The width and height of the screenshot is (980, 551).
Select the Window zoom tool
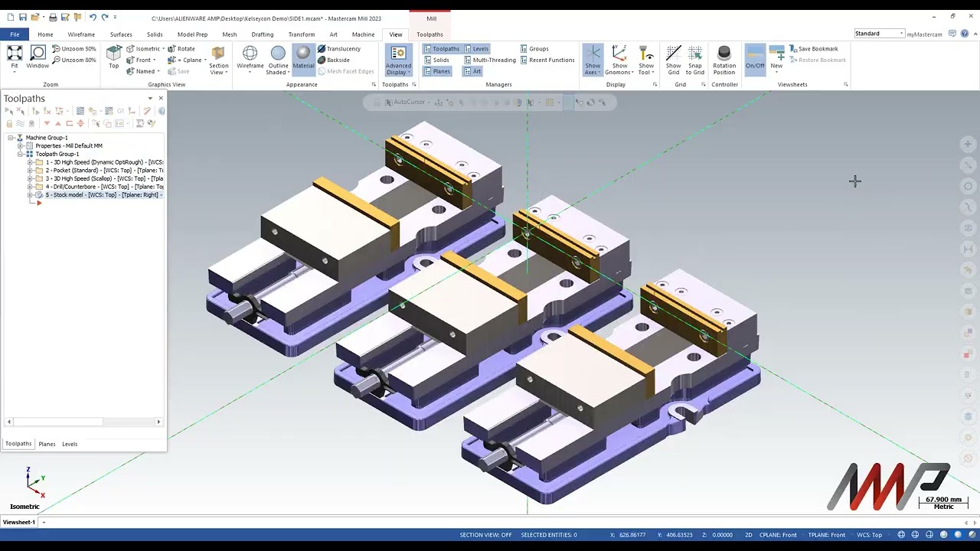38,57
